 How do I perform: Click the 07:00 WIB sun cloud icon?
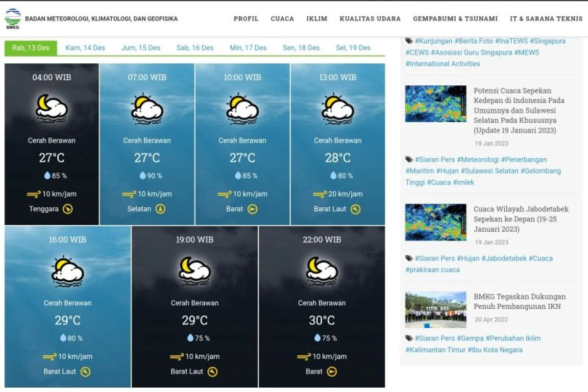pos(147,108)
